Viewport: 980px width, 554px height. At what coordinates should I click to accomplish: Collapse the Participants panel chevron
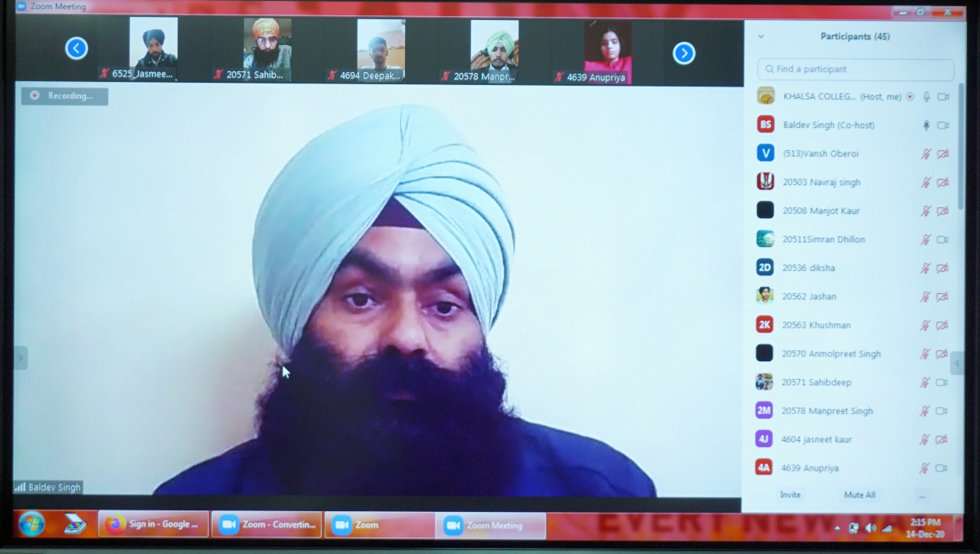tap(761, 36)
